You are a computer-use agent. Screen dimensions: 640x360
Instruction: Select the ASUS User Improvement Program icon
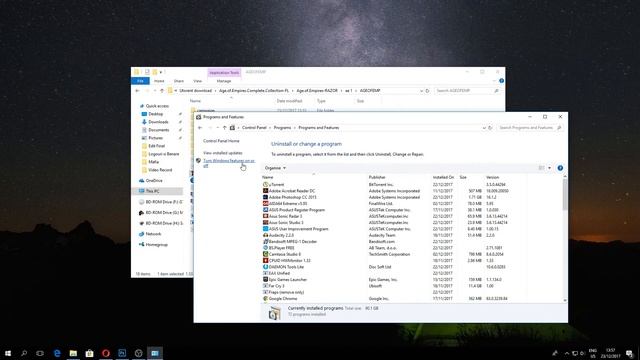pos(265,229)
